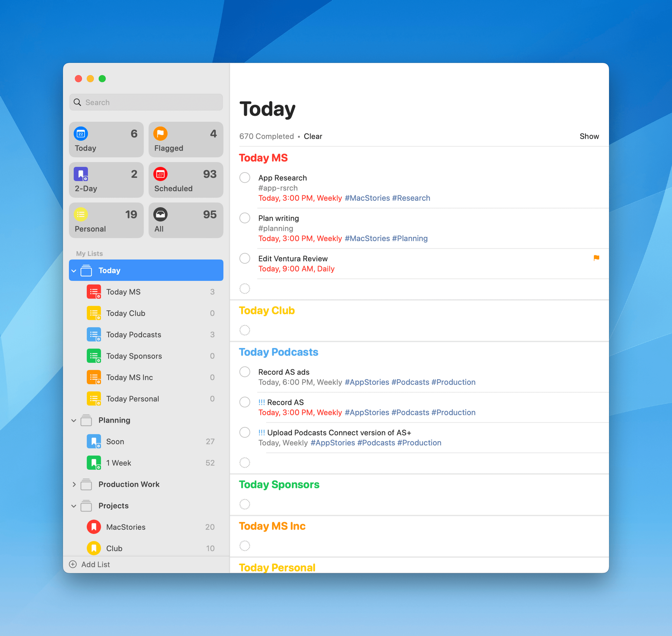Viewport: 672px width, 636px height.
Task: Click the 'Today, 9:00 AM, Daily' due date
Action: coord(297,269)
